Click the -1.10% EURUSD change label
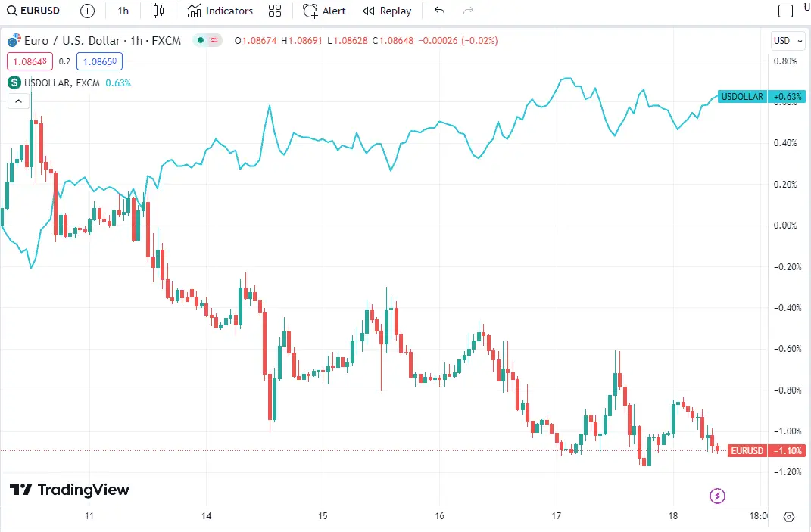The height and width of the screenshot is (532, 811). click(788, 451)
